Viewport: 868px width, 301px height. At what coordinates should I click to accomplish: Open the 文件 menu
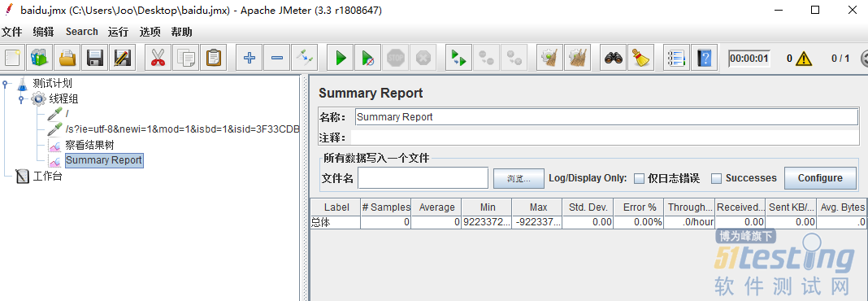click(x=11, y=33)
